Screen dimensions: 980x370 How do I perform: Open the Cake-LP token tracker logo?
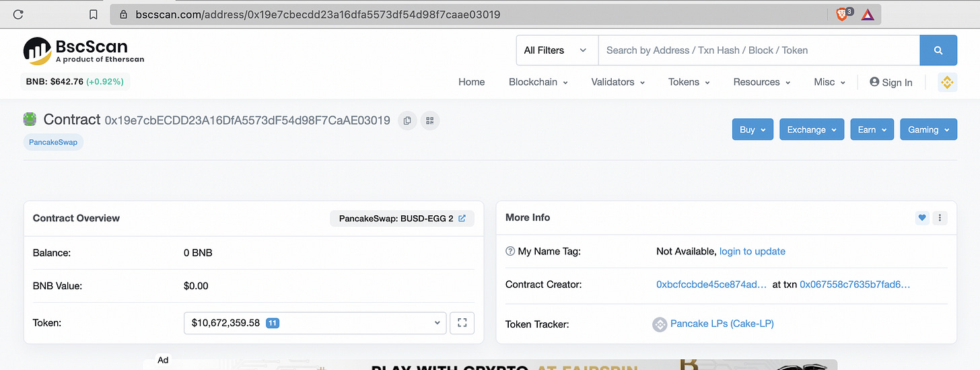point(660,324)
